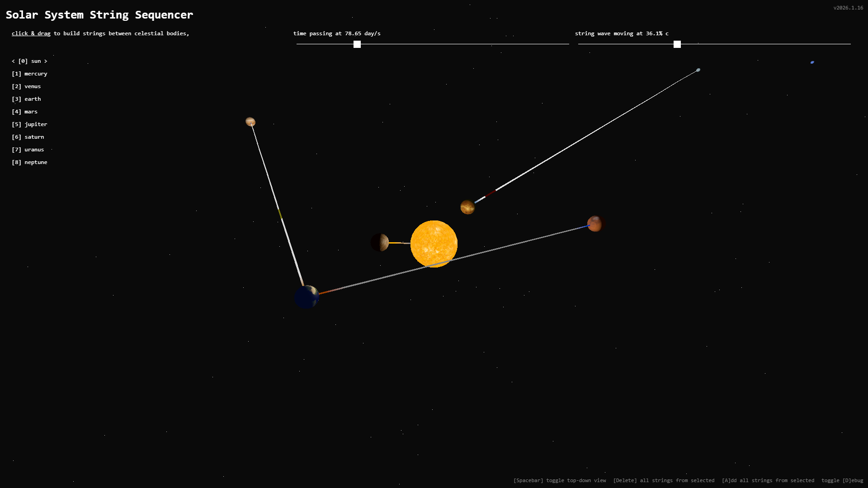Toggle Debug mode hint text
Image resolution: width=868 pixels, height=488 pixels.
[842, 480]
